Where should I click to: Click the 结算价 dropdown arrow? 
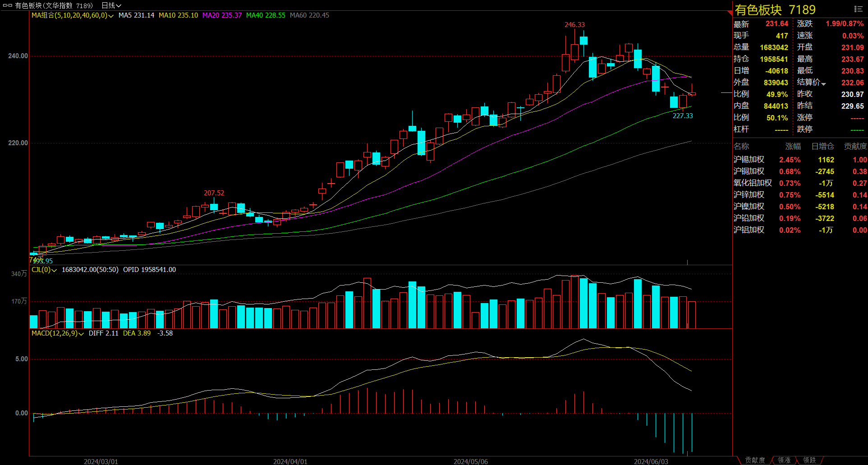823,84
